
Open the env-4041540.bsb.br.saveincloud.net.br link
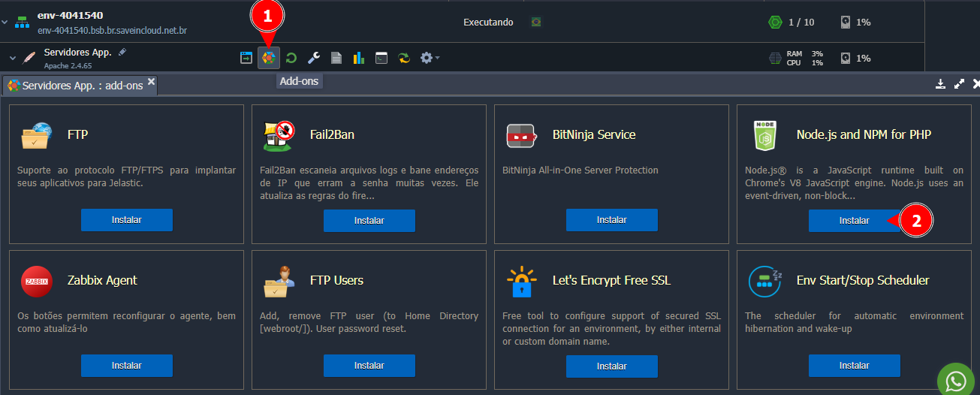pos(112,31)
